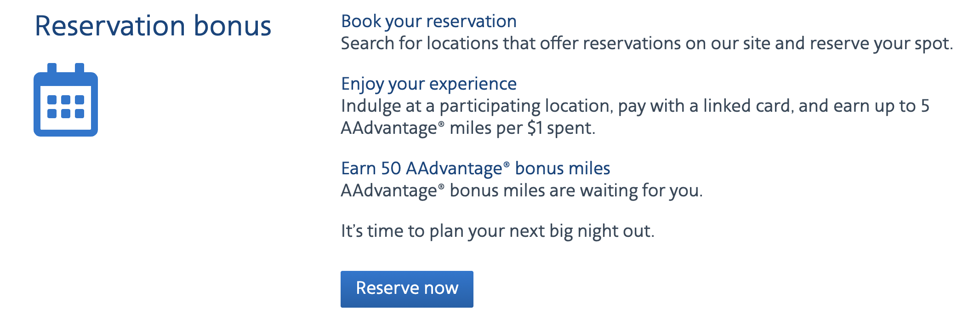The width and height of the screenshot is (980, 321).
Task: Click the Enjoy your experience heading
Action: coord(429,84)
